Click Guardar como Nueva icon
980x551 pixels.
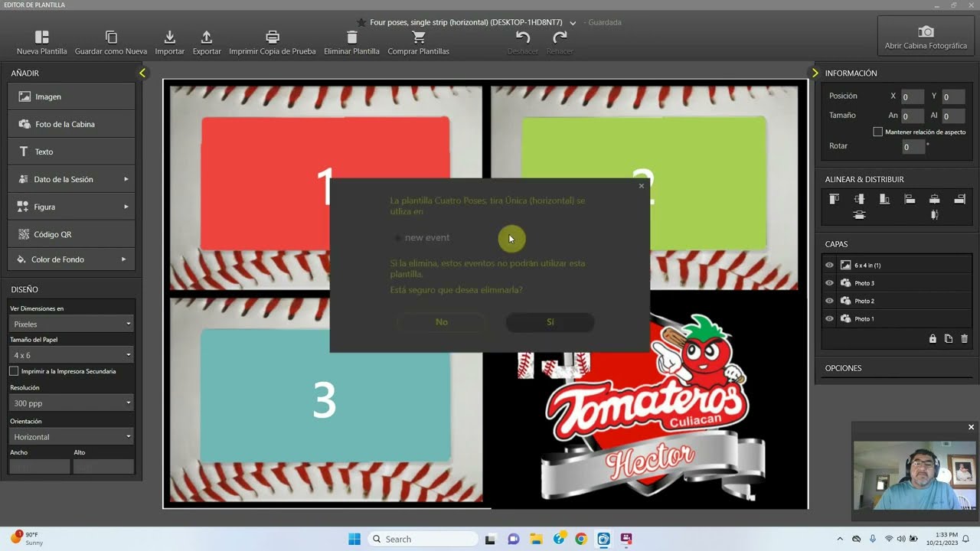(111, 37)
